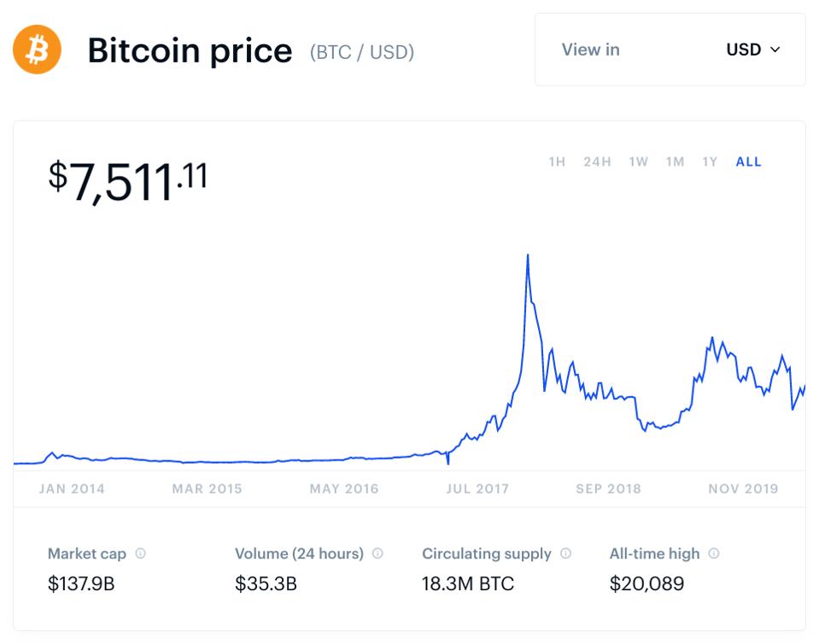Click the JUL 2017 axis label
Viewport: 819px width, 644px height.
[477, 489]
